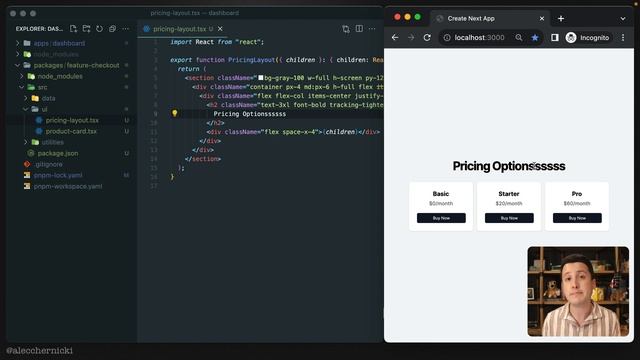
Task: Close the Create Next App tab
Action: pyautogui.click(x=542, y=18)
